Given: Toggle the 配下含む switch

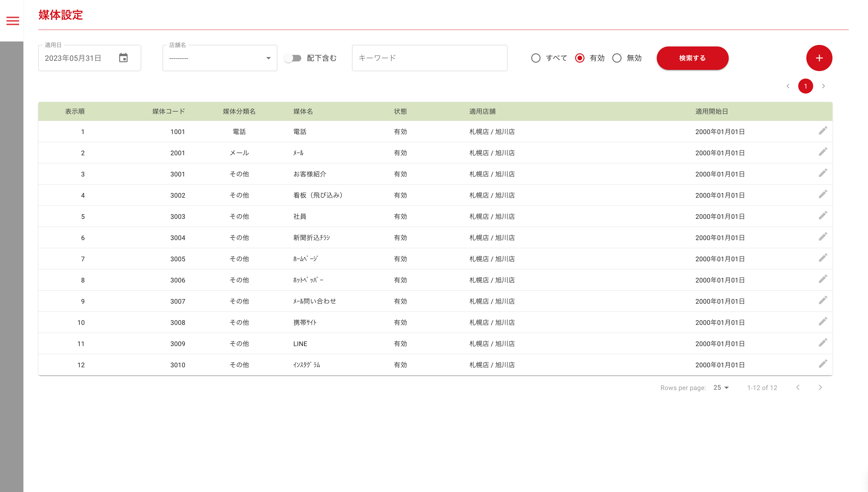Looking at the screenshot, I should pyautogui.click(x=292, y=58).
